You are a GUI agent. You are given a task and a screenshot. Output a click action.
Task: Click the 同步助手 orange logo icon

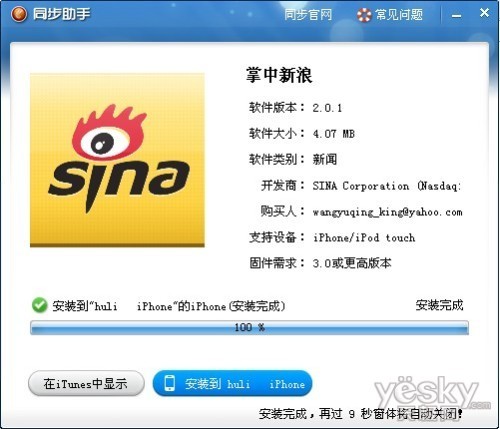[x=19, y=14]
